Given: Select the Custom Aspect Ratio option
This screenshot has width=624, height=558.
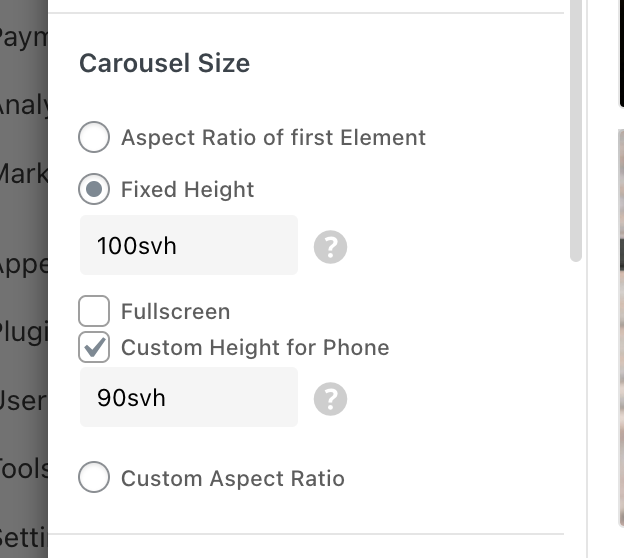Looking at the screenshot, I should tap(94, 478).
